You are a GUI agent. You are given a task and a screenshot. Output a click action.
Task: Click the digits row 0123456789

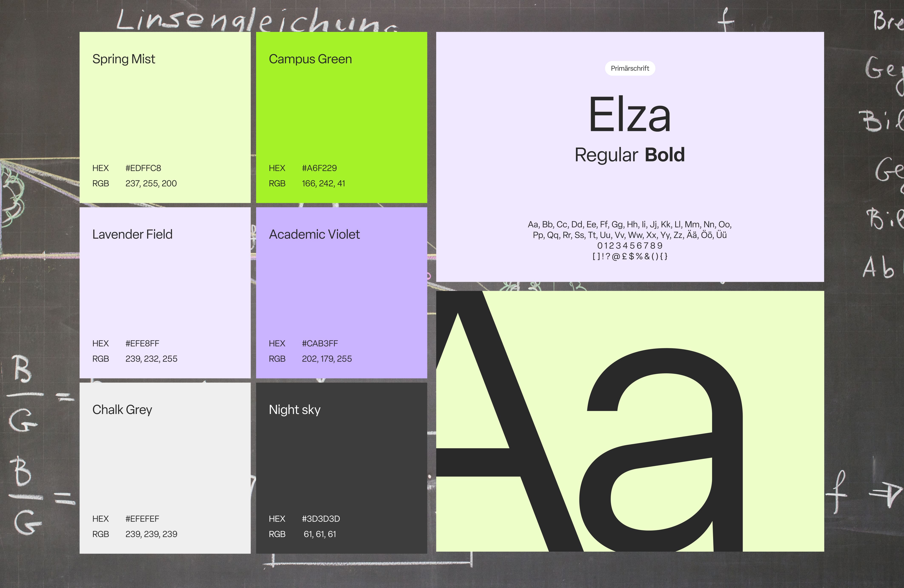(x=630, y=245)
